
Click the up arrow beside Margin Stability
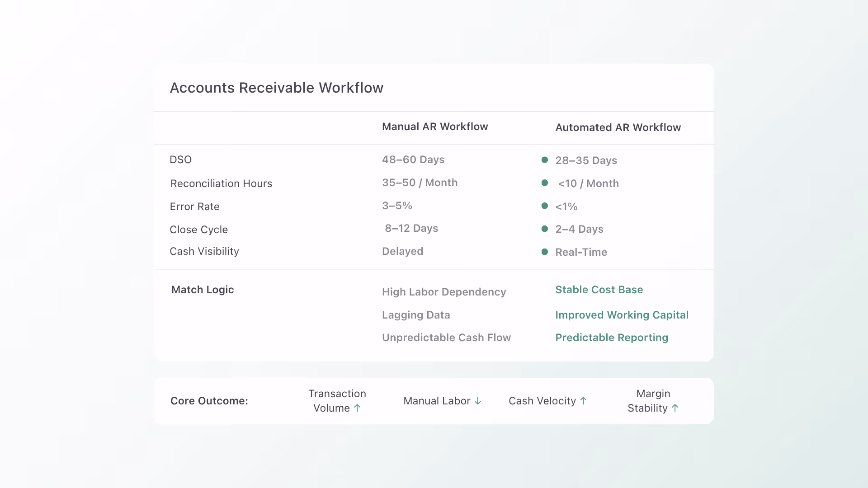675,408
